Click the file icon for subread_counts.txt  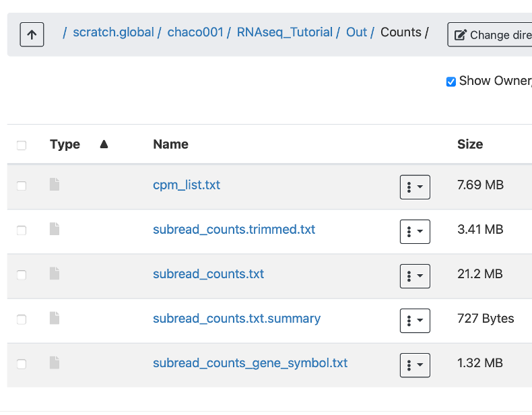[55, 274]
